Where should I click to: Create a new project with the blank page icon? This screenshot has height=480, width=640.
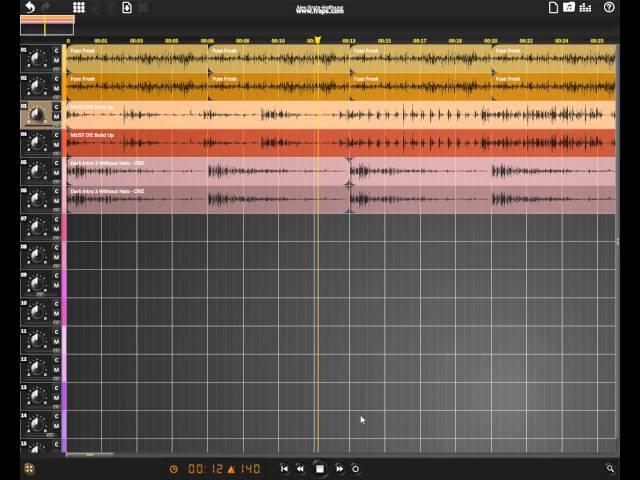point(553,7)
